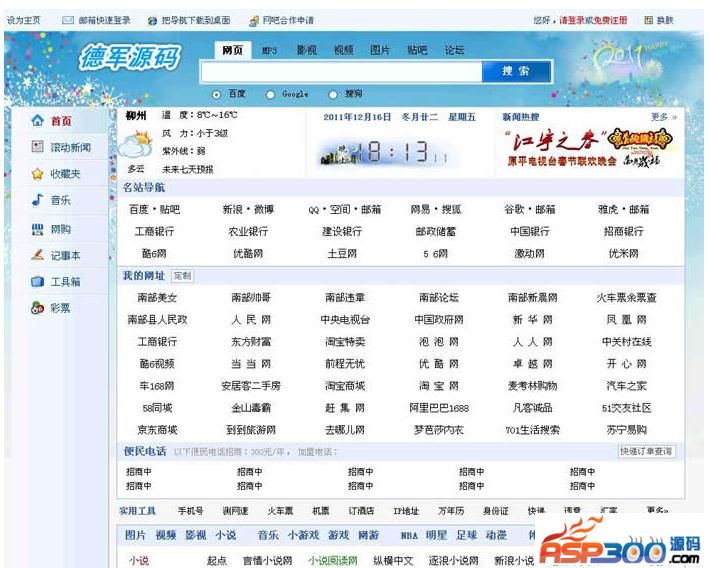
Task: Open the 安居客二手房 link
Action: 251,386
